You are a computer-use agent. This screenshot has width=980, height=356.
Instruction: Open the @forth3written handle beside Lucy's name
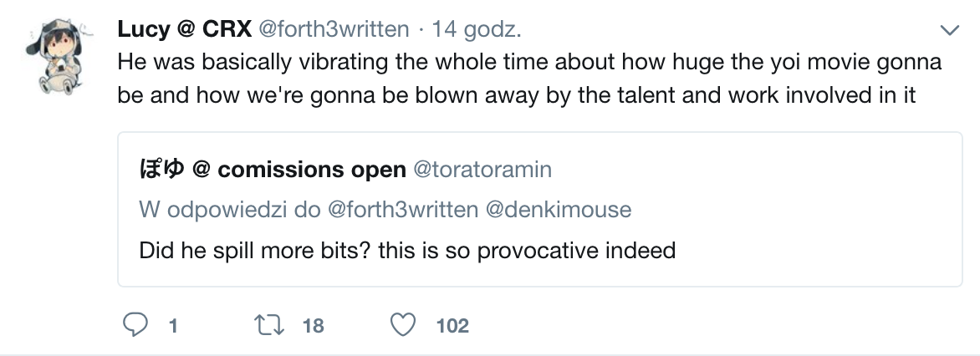(334, 31)
